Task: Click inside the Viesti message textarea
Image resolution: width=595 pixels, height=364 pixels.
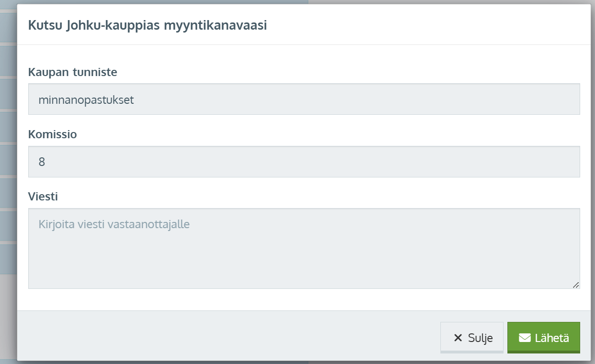Action: (x=304, y=248)
